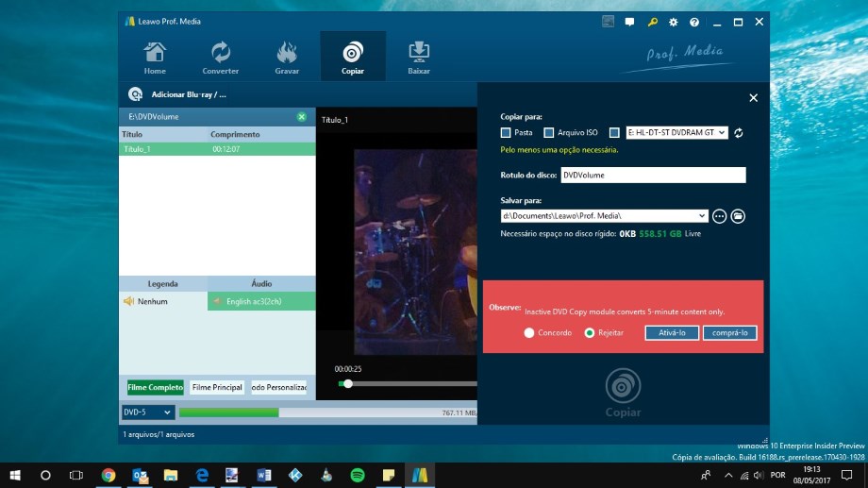Select the Concordo radio button

click(x=529, y=333)
